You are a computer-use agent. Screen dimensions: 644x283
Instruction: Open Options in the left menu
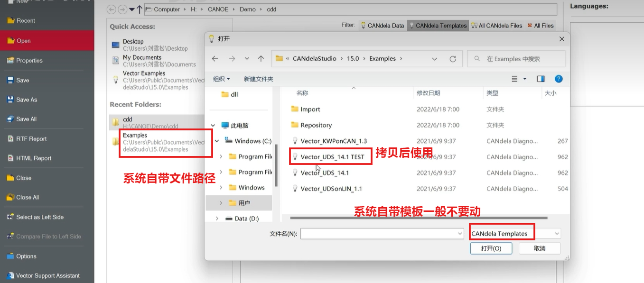pos(26,256)
